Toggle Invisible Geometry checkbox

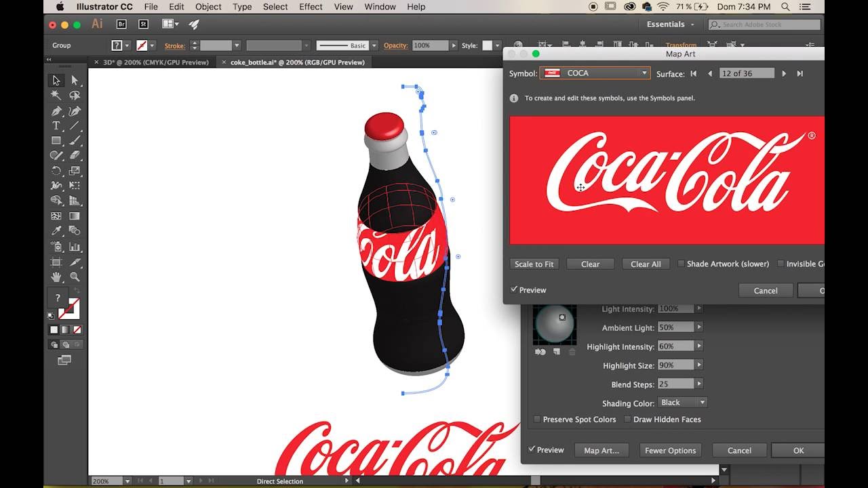pos(781,264)
